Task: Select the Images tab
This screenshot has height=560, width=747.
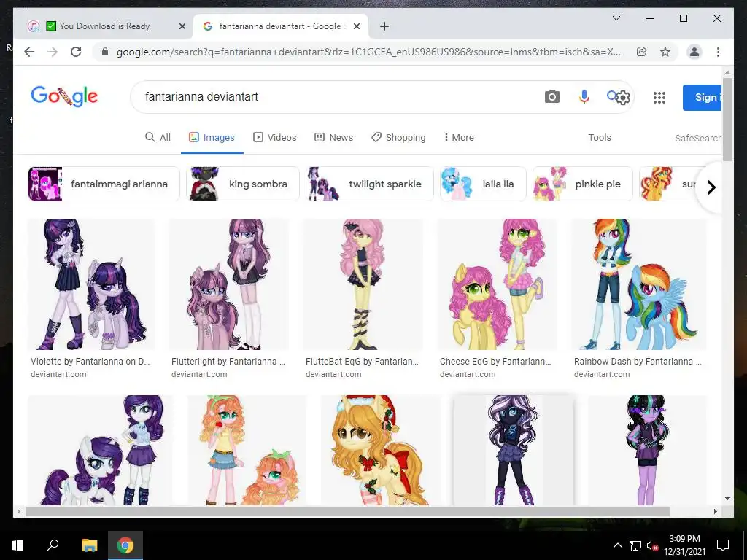Action: [212, 138]
